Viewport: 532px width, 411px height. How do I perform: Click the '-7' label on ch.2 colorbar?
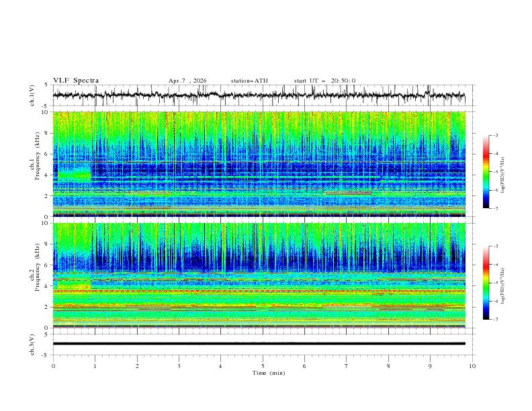pos(496,319)
